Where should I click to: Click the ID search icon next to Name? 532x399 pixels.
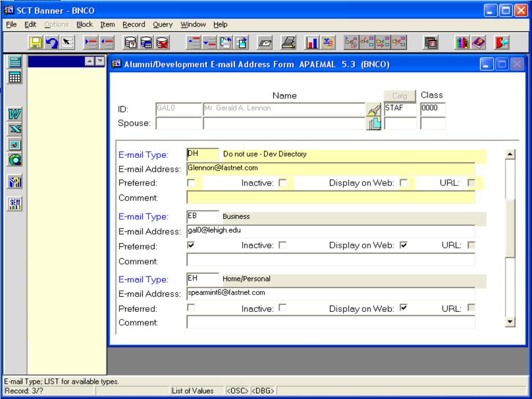(x=374, y=109)
